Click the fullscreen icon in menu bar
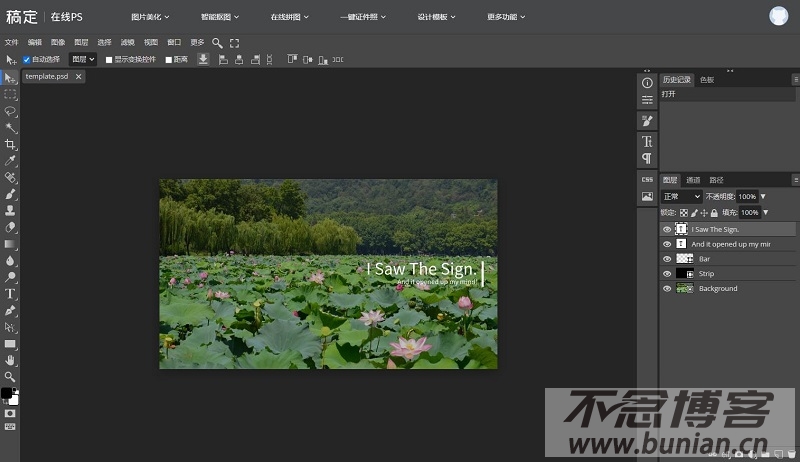 235,43
